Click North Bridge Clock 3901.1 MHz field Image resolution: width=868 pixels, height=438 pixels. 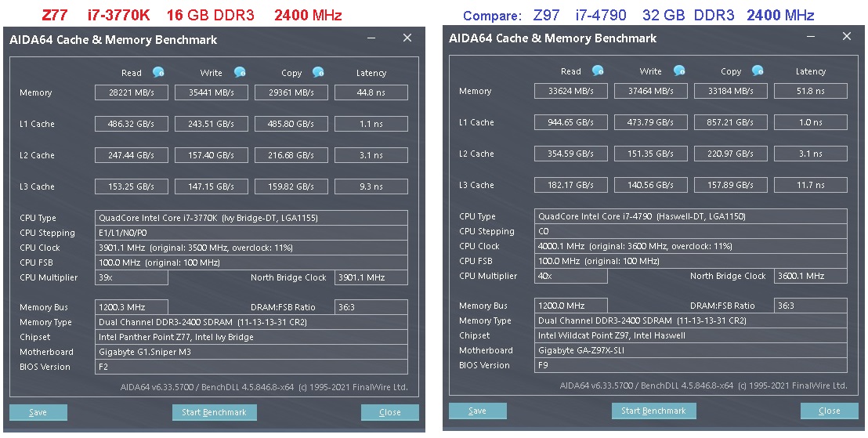click(x=371, y=277)
